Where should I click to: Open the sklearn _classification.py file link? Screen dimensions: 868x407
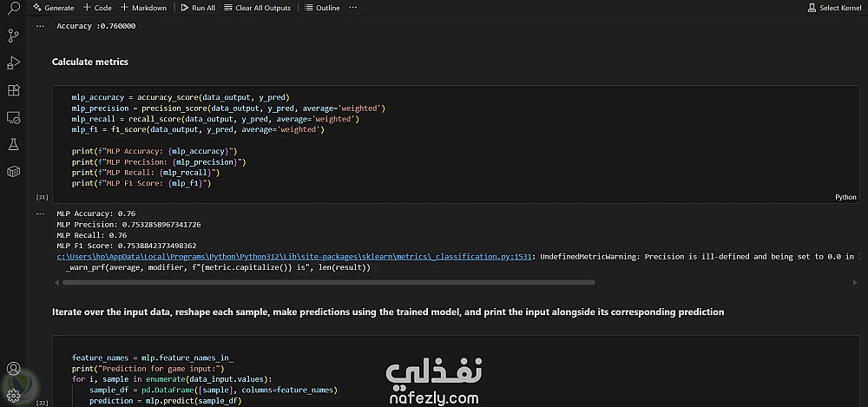(294, 256)
